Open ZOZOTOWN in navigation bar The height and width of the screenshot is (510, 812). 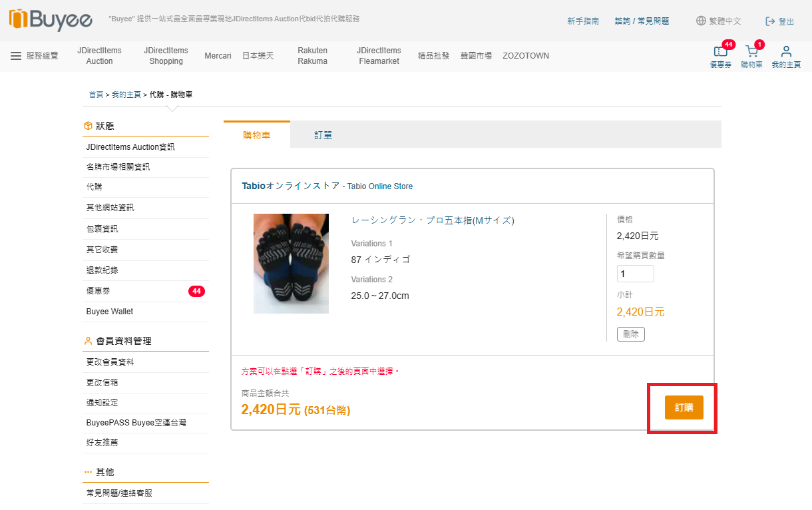click(526, 56)
